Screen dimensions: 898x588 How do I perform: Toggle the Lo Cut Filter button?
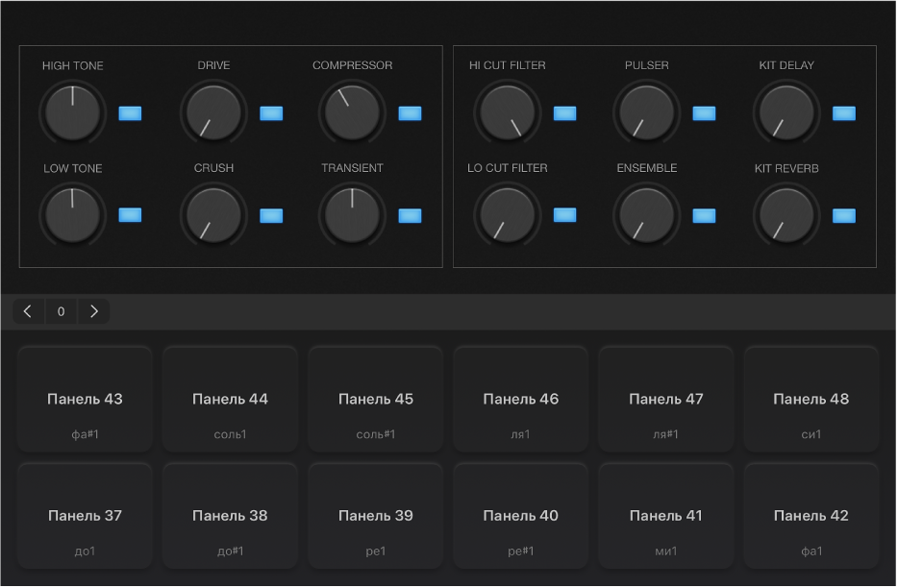tap(565, 215)
